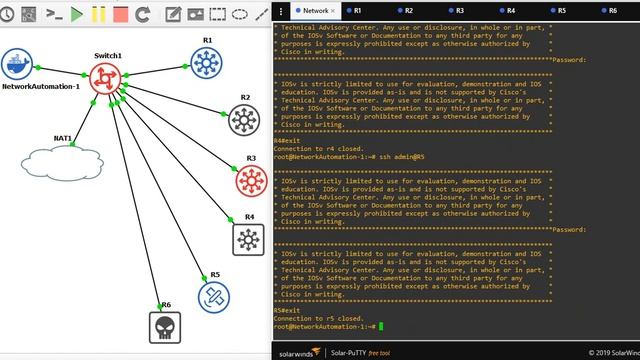Click the terminal prompt cursor
The width and height of the screenshot is (640, 360).
click(381, 327)
